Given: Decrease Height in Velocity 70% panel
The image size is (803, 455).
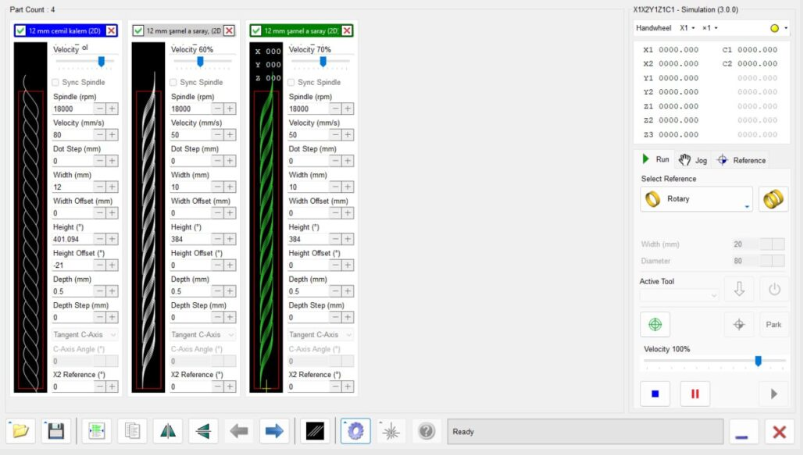Looking at the screenshot, I should [x=335, y=239].
